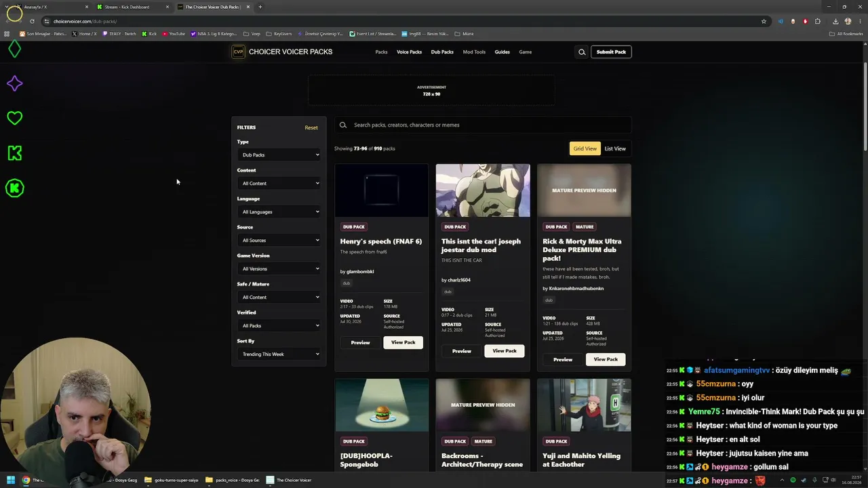View Pack for Rick & Morty dub pack
Image resolution: width=868 pixels, height=488 pixels.
[x=606, y=359]
